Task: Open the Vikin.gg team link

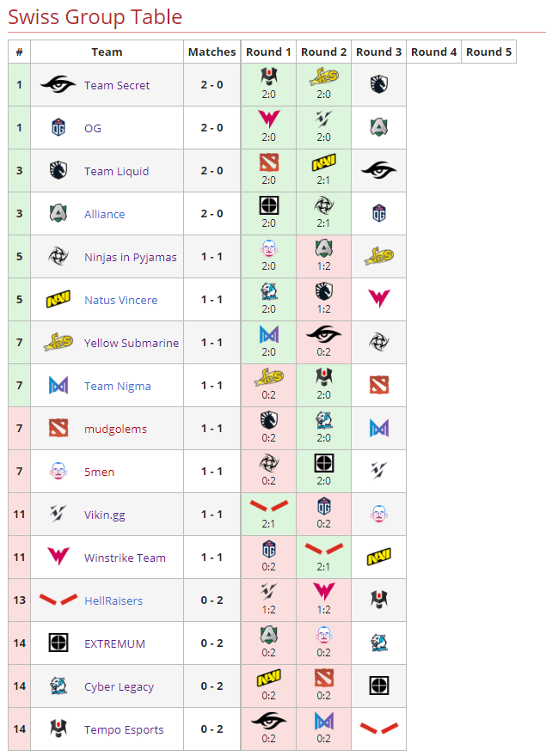Action: [x=104, y=515]
